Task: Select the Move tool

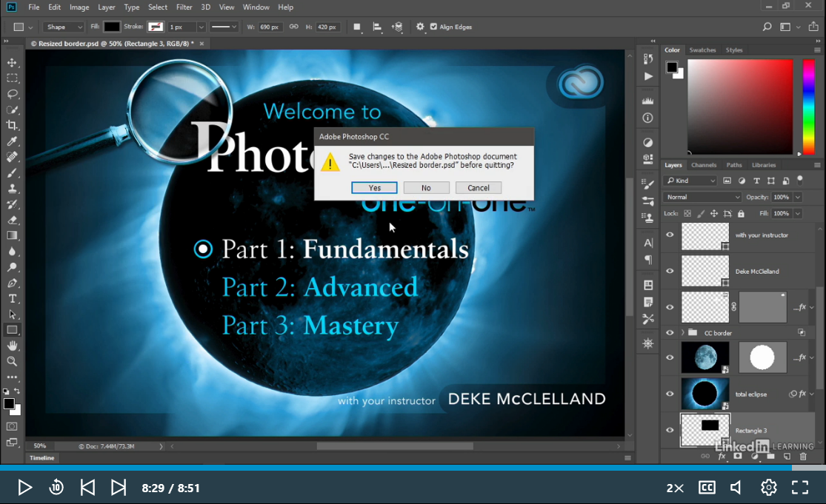Action: tap(12, 63)
